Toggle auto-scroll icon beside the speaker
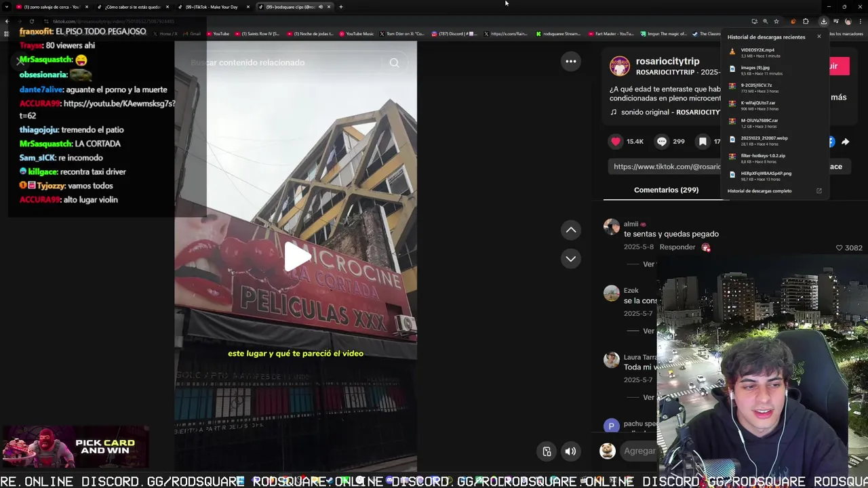This screenshot has height=488, width=868. tap(547, 451)
